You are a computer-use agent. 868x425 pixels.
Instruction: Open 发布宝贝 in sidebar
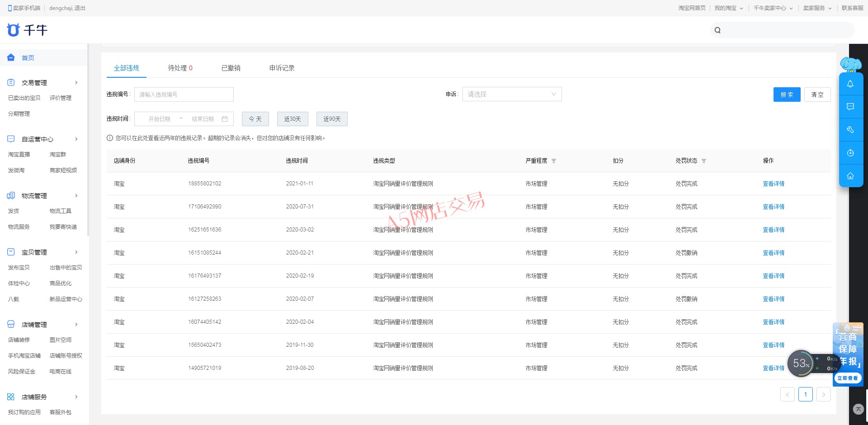[19, 268]
